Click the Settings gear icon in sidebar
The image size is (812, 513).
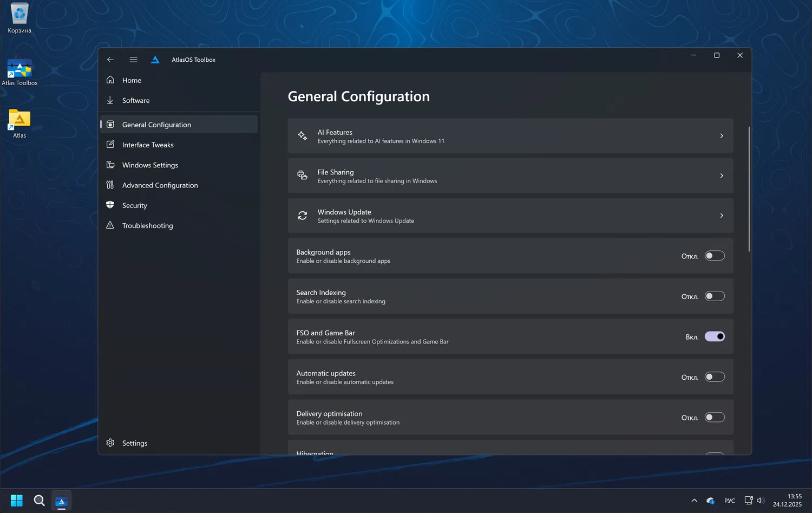click(110, 443)
